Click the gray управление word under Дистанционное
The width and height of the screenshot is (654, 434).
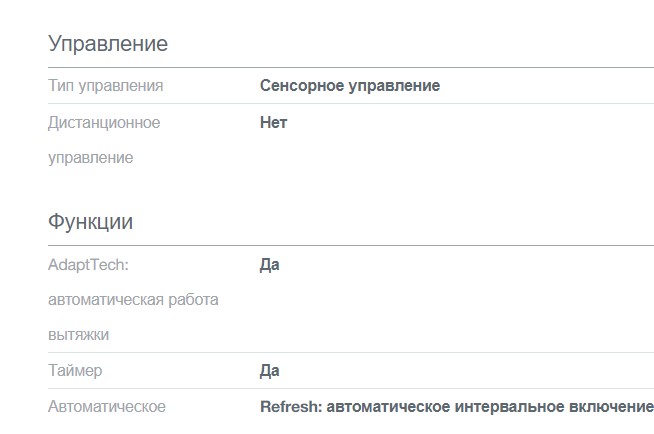90,158
